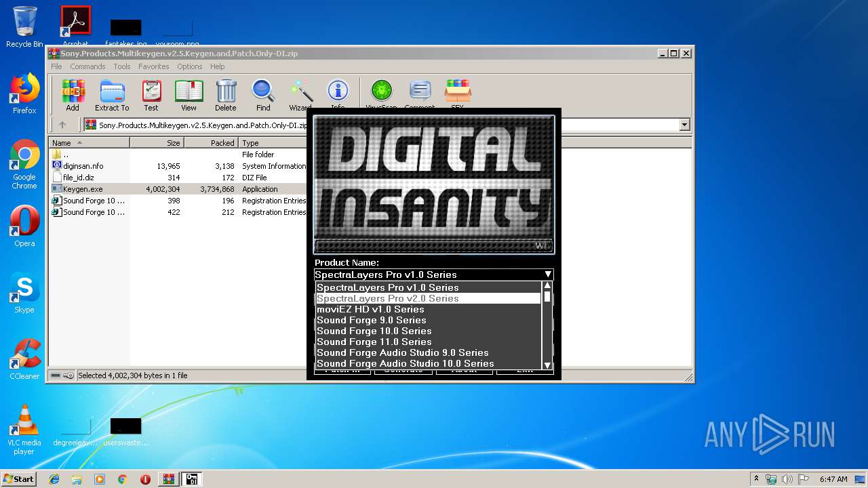Image resolution: width=868 pixels, height=488 pixels.
Task: Sort by the Name column header
Action: click(x=89, y=143)
